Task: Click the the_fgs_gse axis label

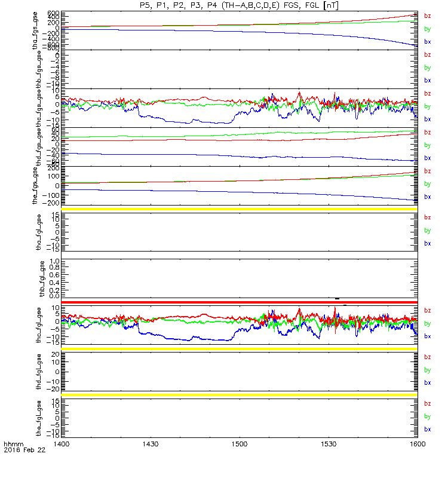Action: [35, 186]
